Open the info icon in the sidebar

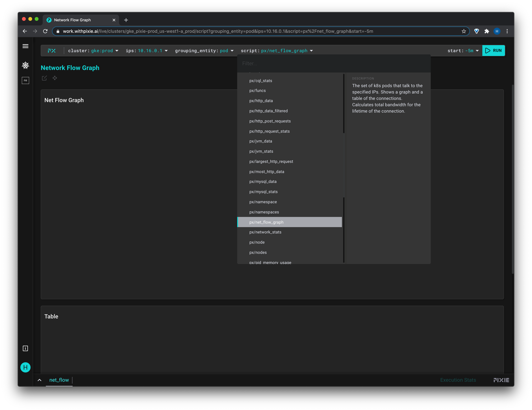click(x=25, y=348)
